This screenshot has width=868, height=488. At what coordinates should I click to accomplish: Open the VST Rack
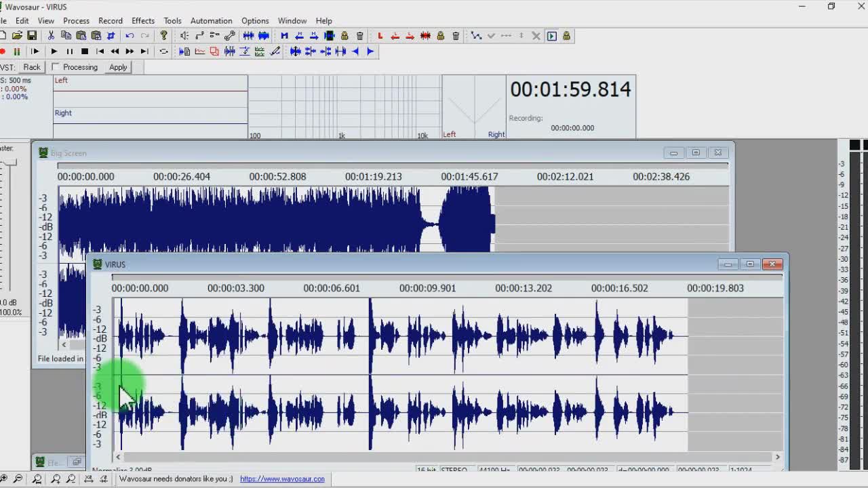pyautogui.click(x=32, y=67)
